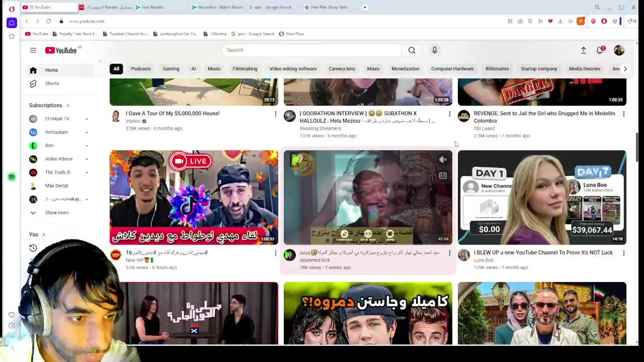Screen dimensions: 644x362
Task: Open Marlon channel avatar
Action: click(116, 116)
